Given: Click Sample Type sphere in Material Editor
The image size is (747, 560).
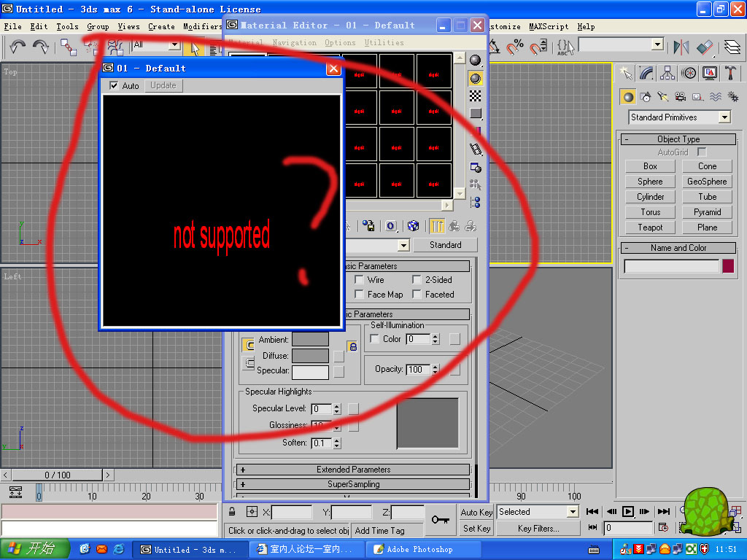Looking at the screenshot, I should 475,60.
